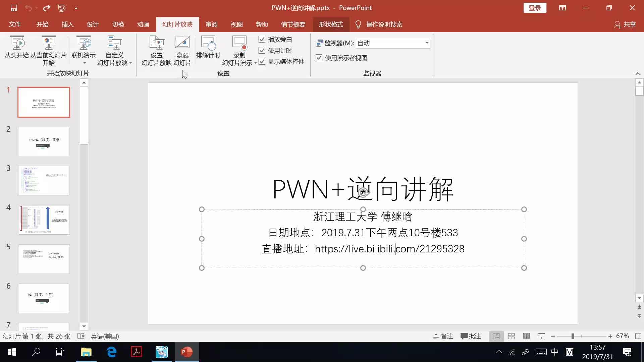Uncheck 使用计时 option
Screen dimensions: 644x362
coord(262,50)
